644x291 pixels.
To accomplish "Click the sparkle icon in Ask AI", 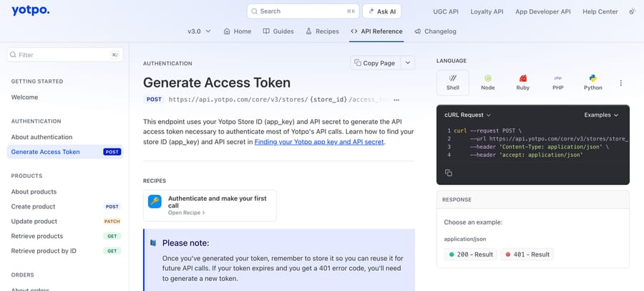I will pos(371,11).
